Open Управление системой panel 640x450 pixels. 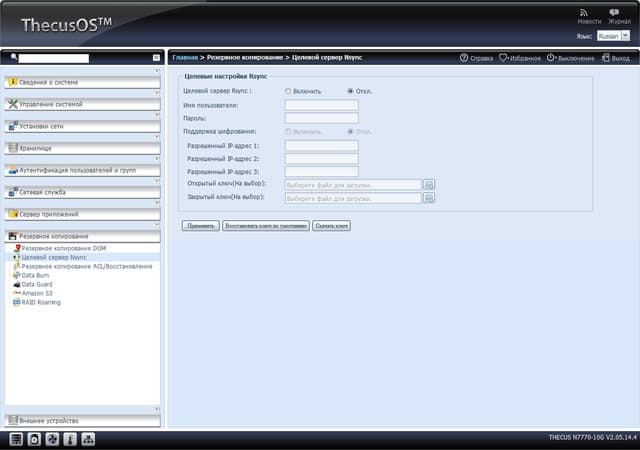point(82,105)
